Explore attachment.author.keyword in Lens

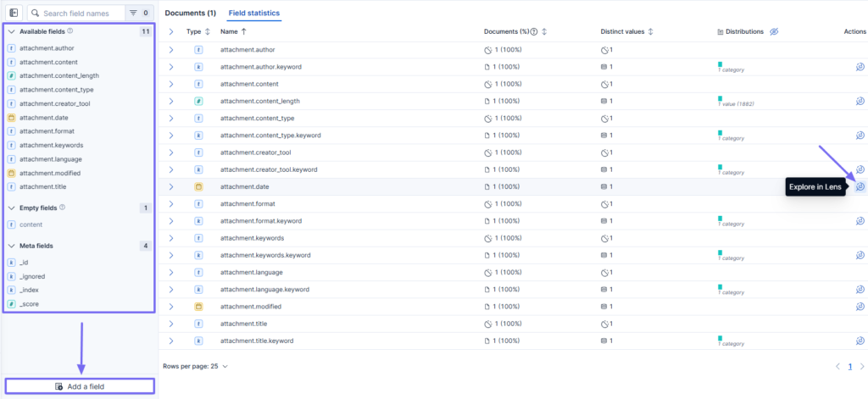pyautogui.click(x=860, y=67)
